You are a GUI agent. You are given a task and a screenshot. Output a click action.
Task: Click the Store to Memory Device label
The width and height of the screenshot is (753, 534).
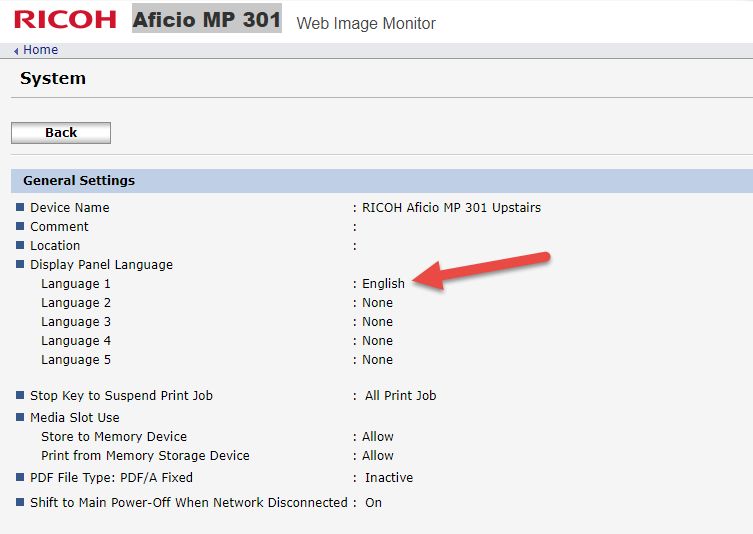114,437
